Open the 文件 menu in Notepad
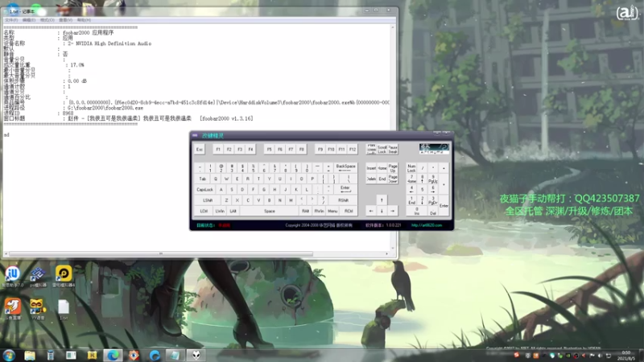Screen dimensions: 644x362 coord(11,19)
